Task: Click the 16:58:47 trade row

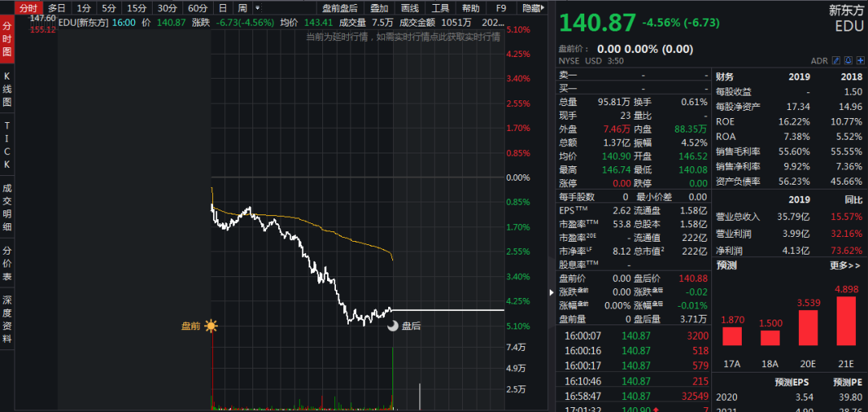Action: 634,397
